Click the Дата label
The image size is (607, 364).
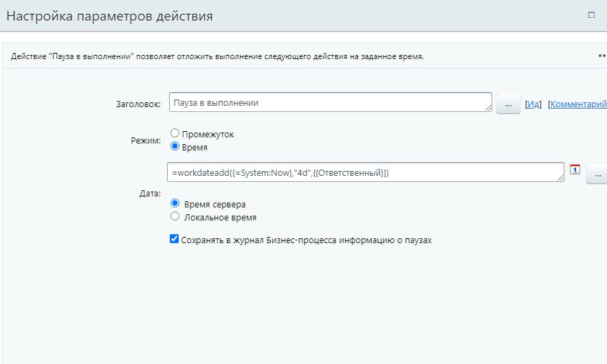pos(150,194)
